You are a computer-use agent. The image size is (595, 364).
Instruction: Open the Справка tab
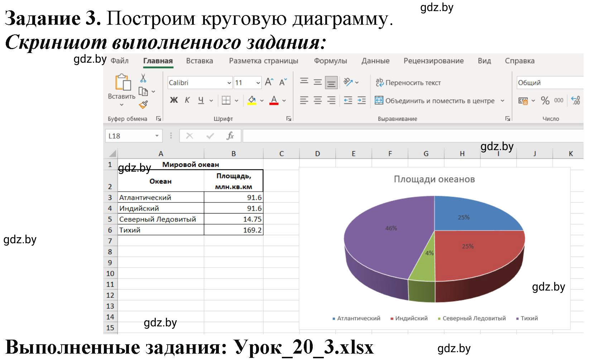[519, 61]
